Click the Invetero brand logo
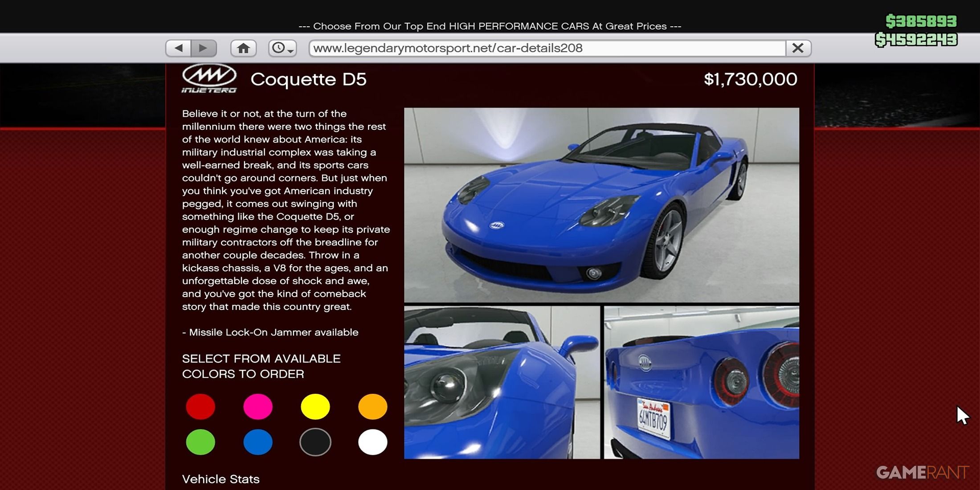This screenshot has height=490, width=980. [209, 79]
